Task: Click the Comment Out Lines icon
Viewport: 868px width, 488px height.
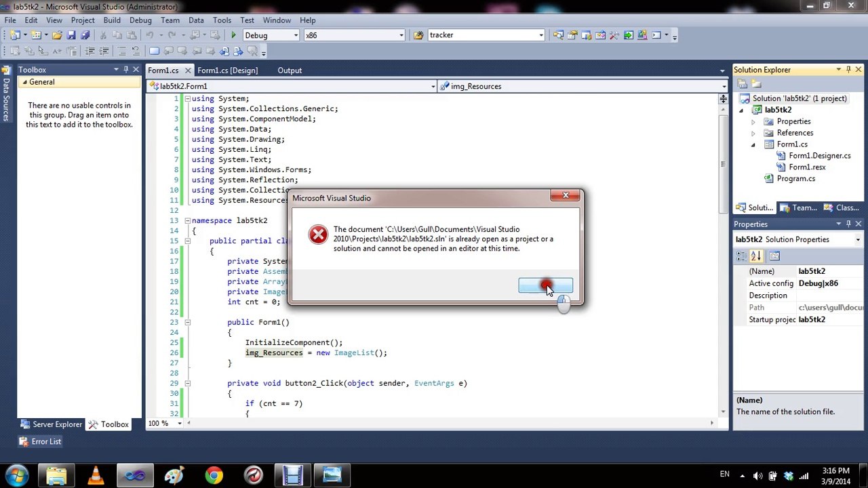Action: [121, 52]
